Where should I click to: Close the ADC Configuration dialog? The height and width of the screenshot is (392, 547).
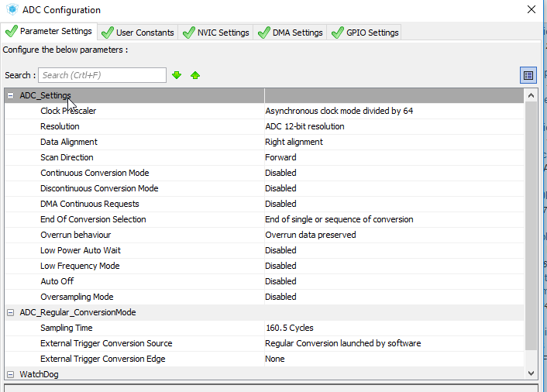[532, 9]
